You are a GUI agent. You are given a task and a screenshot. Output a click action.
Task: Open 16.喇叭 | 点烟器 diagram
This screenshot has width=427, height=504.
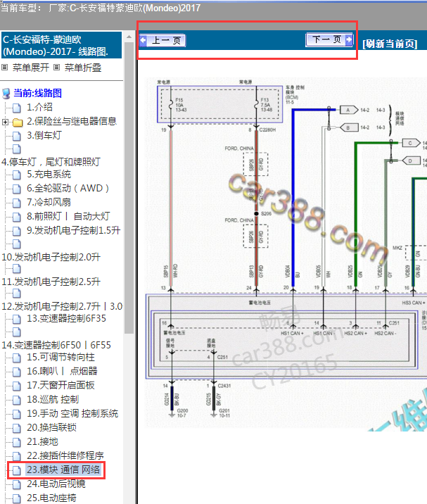tap(62, 371)
